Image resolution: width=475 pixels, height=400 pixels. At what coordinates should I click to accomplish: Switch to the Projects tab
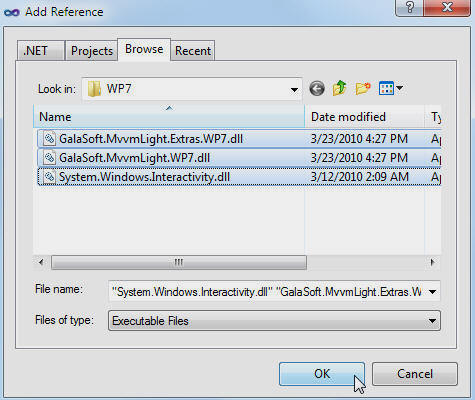point(92,51)
